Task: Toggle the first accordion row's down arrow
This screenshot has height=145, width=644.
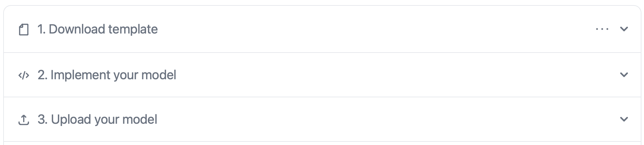Action: [x=624, y=29]
